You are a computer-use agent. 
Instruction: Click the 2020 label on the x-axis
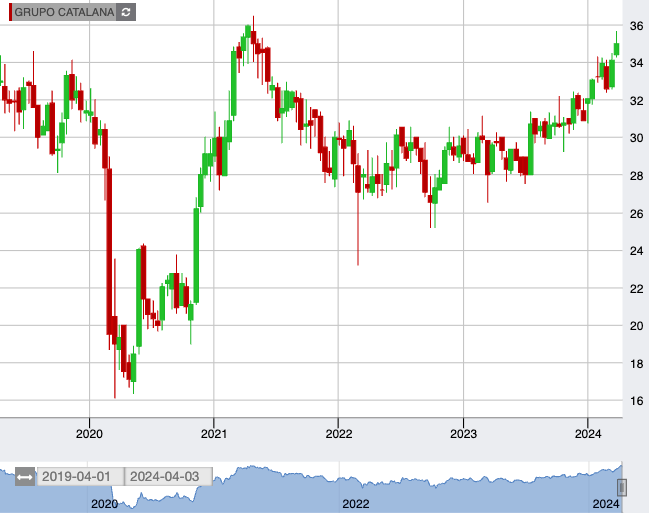[x=89, y=434]
